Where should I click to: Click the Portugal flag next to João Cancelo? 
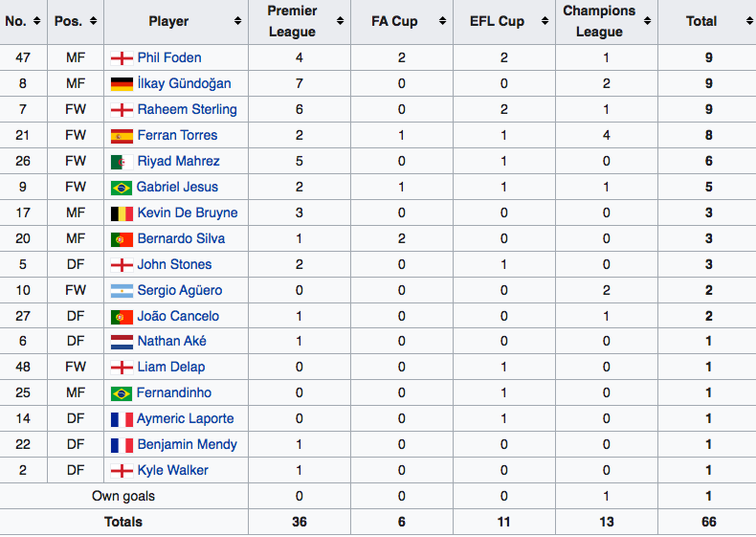point(122,316)
